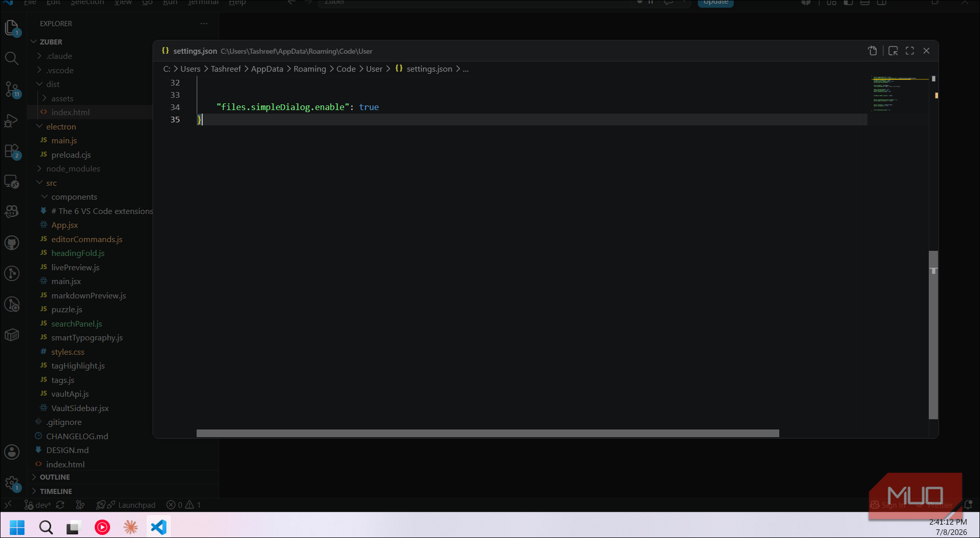
Task: Click the breadcrumb trailing ellipsis
Action: [x=465, y=69]
